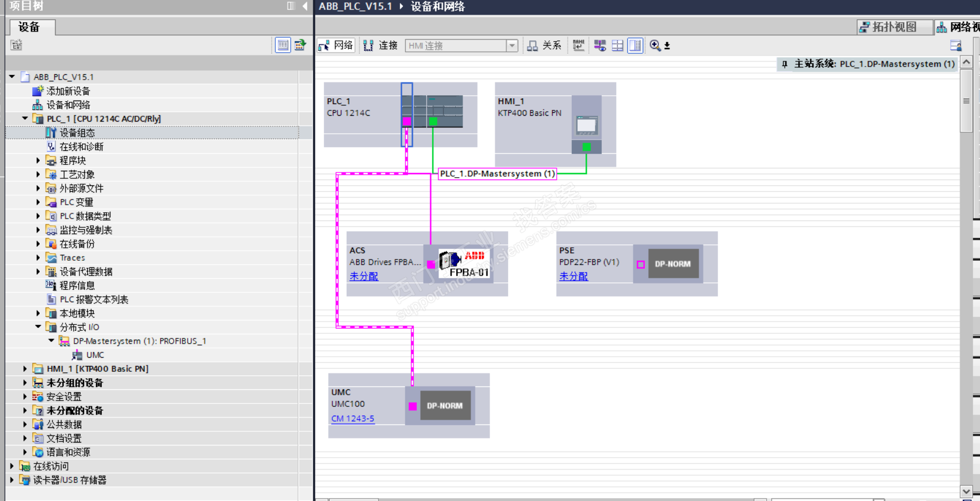Click the 设备和网络 network icon in the tree
The width and height of the screenshot is (980, 501).
[38, 105]
